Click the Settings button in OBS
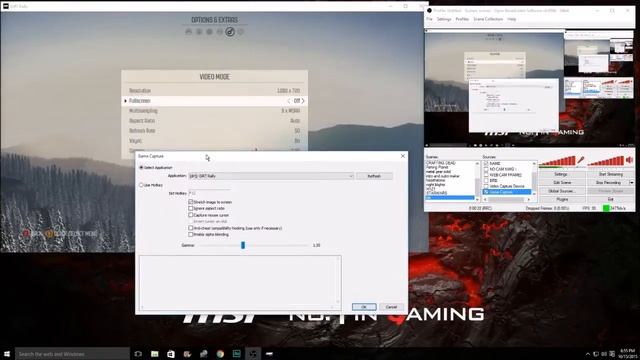 coord(561,174)
